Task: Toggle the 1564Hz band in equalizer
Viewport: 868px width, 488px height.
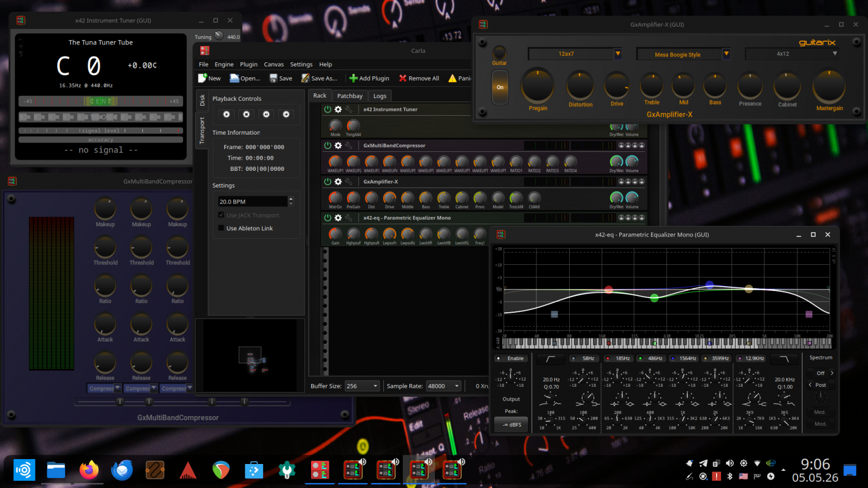Action: pyautogui.click(x=684, y=358)
